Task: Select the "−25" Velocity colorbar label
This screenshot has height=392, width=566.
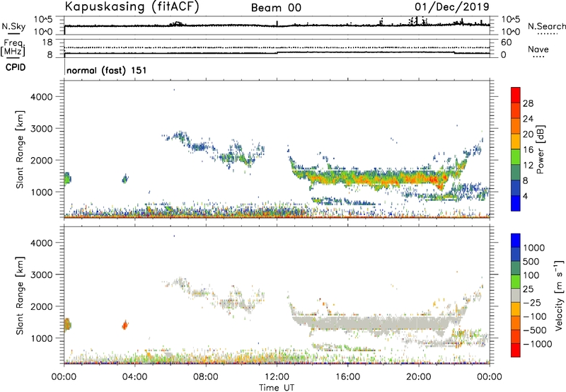Action: click(532, 303)
